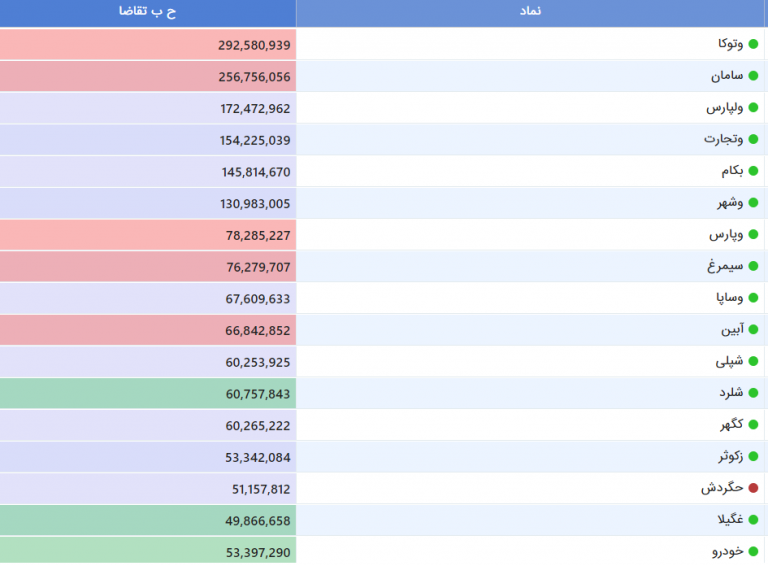Click the green status dot beside زکوثر
Screen dimensions: 768x566
click(x=753, y=456)
